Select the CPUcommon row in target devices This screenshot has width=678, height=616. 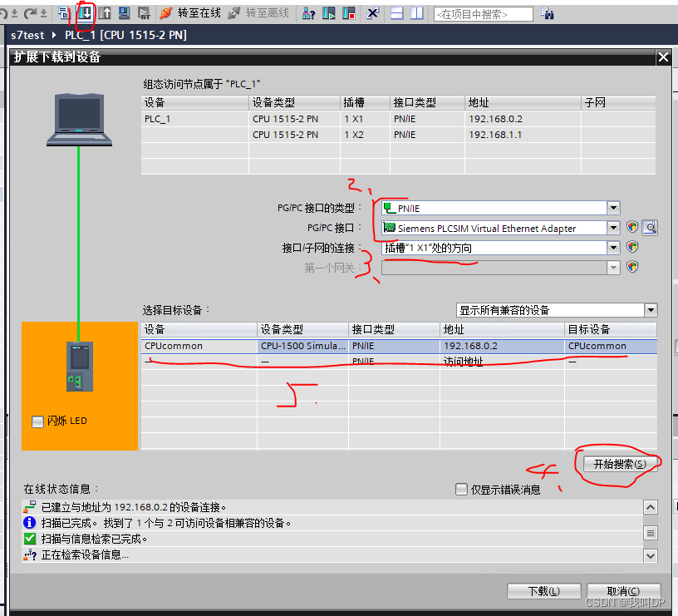[399, 346]
